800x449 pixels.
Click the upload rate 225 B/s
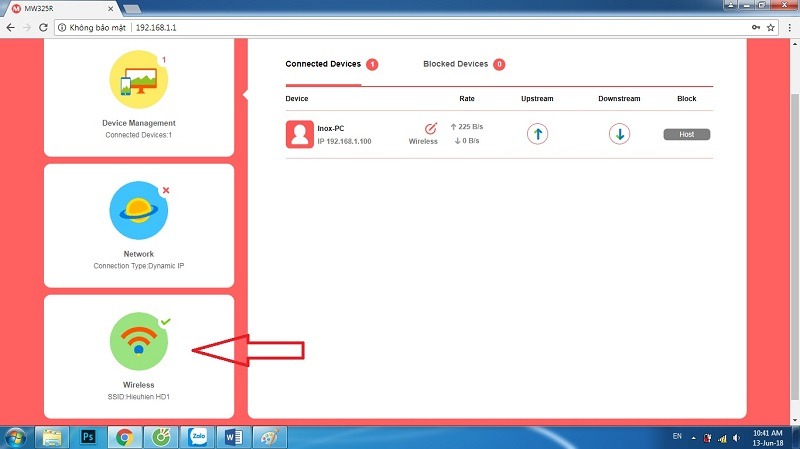tap(467, 127)
